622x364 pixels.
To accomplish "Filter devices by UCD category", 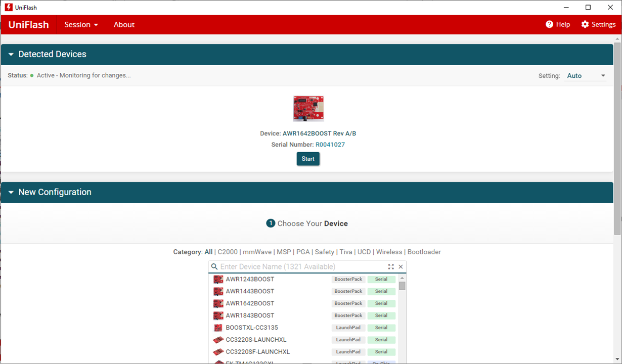I will coord(364,252).
